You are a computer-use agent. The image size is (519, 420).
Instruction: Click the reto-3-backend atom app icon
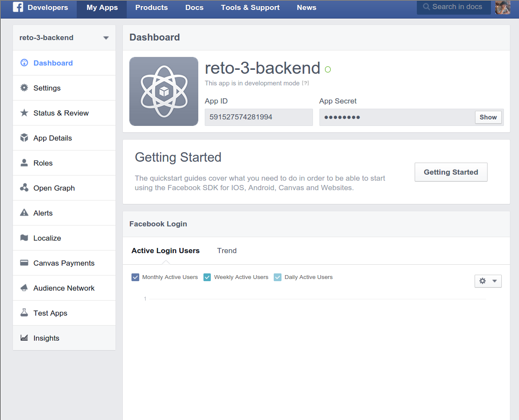point(164,91)
